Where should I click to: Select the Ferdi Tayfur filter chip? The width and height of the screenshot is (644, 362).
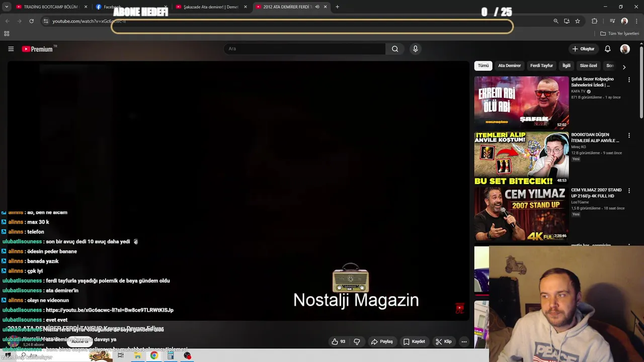point(541,66)
